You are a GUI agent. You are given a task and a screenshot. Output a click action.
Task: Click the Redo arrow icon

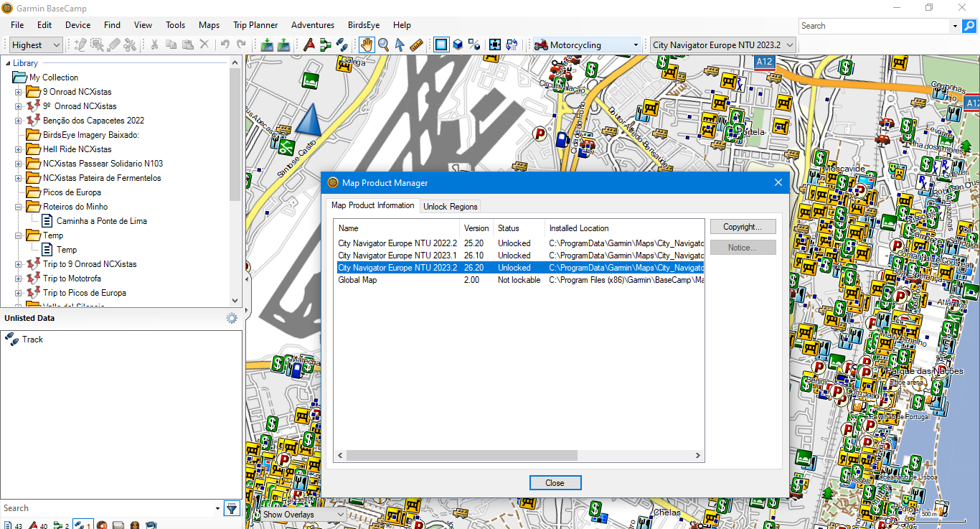(241, 45)
